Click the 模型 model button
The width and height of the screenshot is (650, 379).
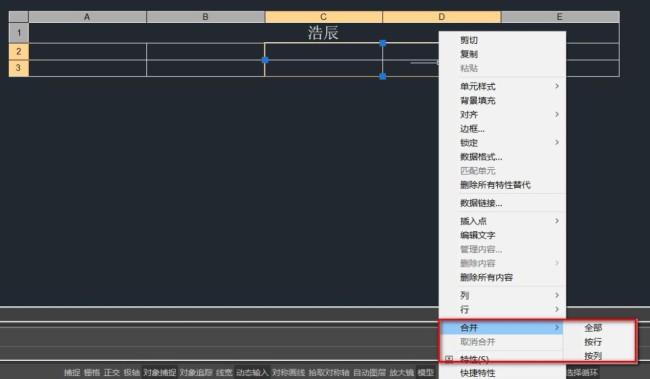pyautogui.click(x=425, y=372)
